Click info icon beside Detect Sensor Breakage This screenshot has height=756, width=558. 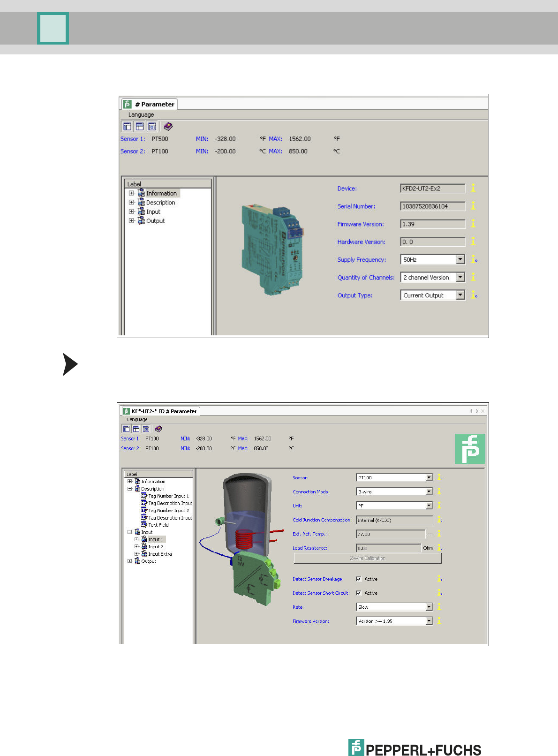pos(440,579)
